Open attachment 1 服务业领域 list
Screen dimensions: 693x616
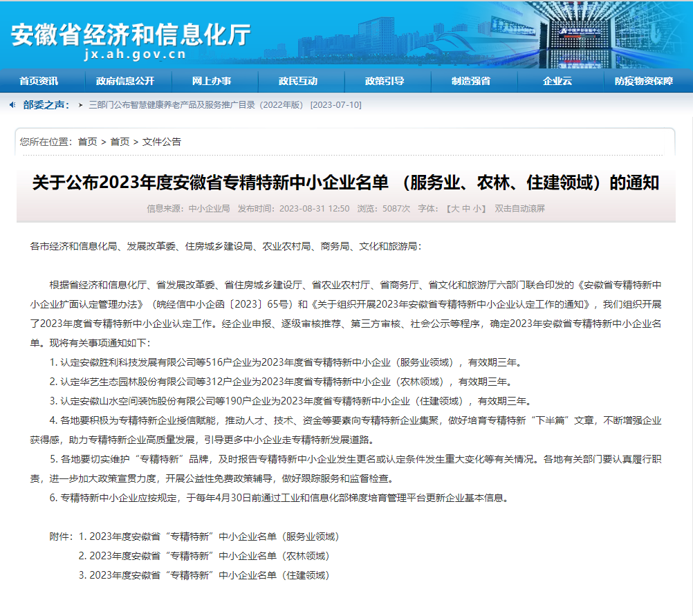click(x=209, y=536)
